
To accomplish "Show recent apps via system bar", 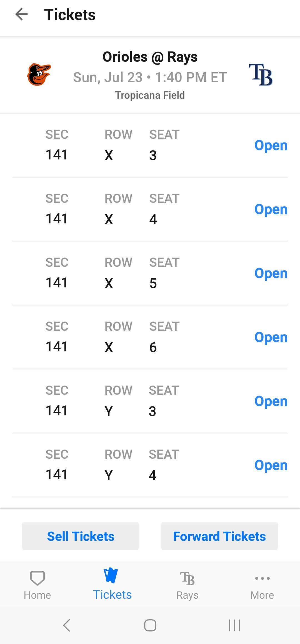I will coord(234,625).
